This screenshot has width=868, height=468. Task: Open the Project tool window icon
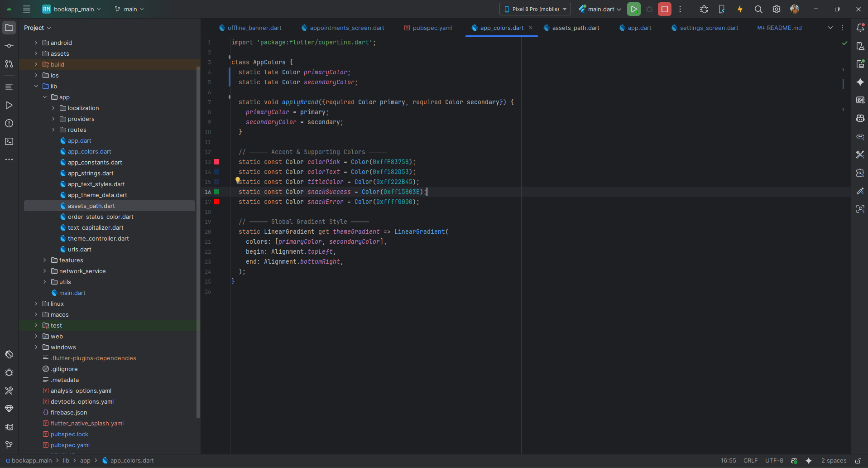point(9,28)
